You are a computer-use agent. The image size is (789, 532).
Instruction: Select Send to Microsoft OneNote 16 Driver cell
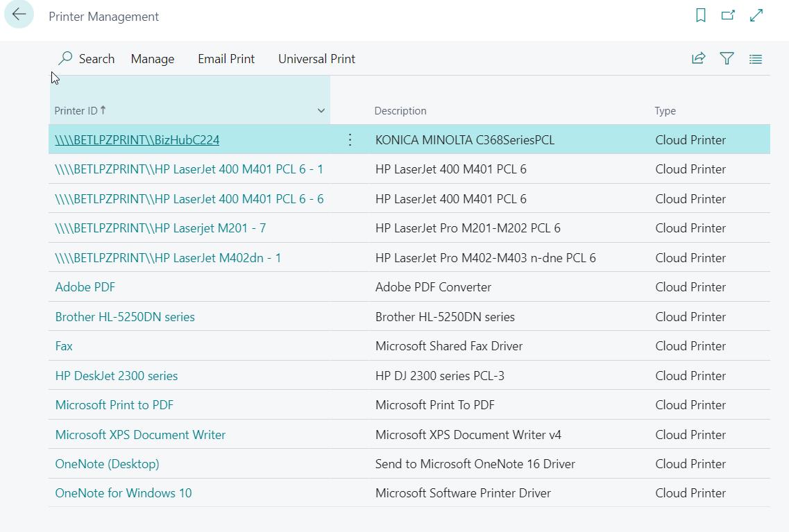(475, 463)
